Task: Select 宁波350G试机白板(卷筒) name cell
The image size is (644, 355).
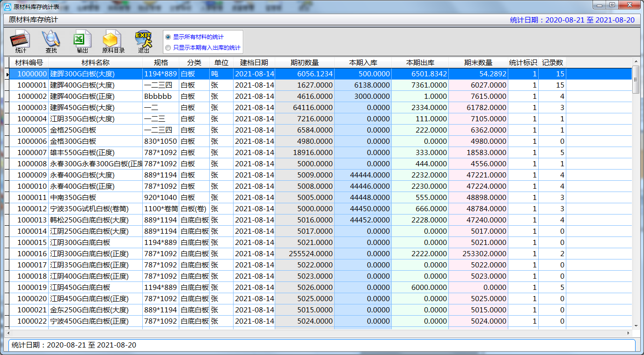Action: pos(95,209)
